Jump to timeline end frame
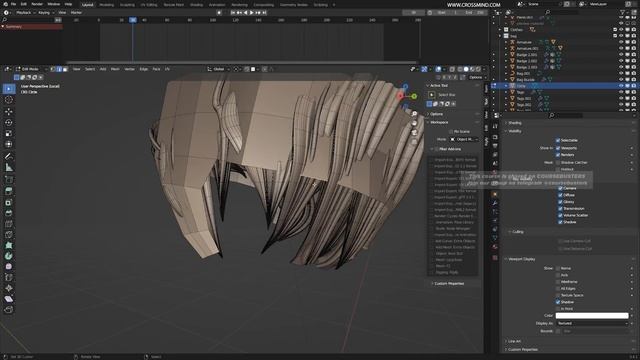Viewport: 640px width, 360px height. [264, 13]
